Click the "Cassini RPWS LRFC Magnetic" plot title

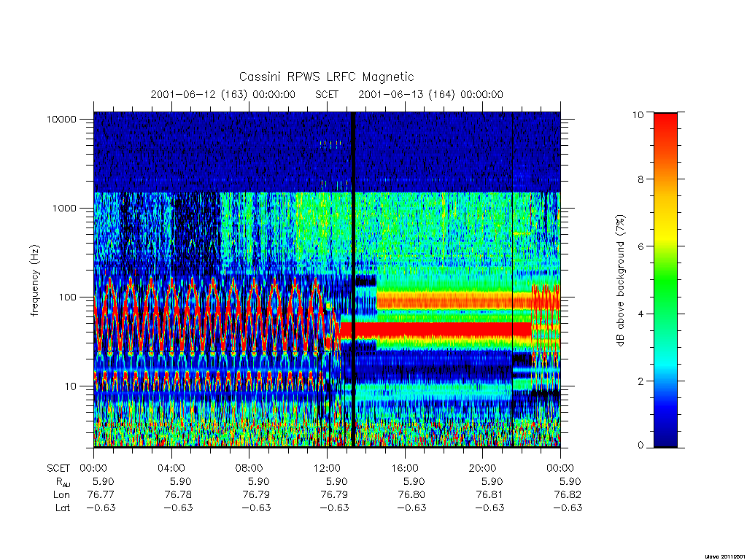pos(326,77)
